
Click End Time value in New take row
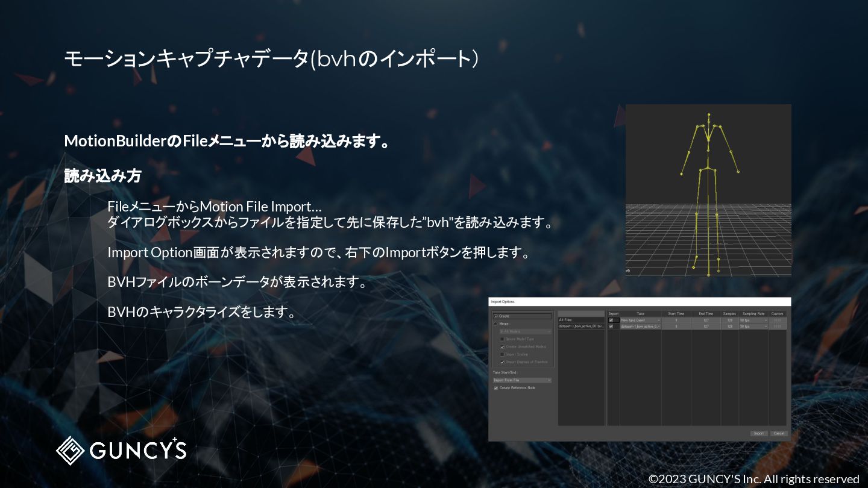706,320
